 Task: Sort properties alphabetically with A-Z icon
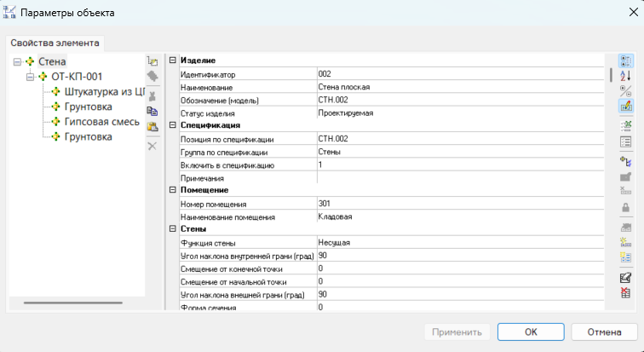coord(626,77)
